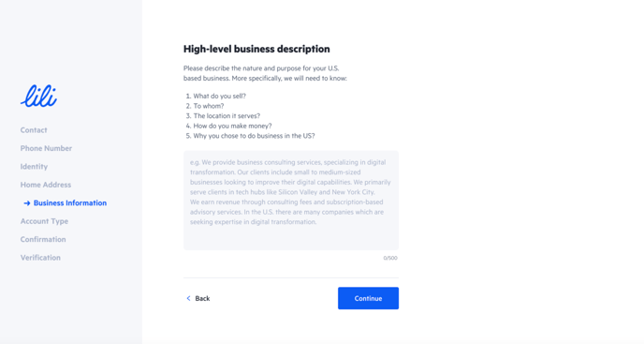Click the High-level business description heading
Viewport: 644px width, 344px height.
(x=256, y=49)
